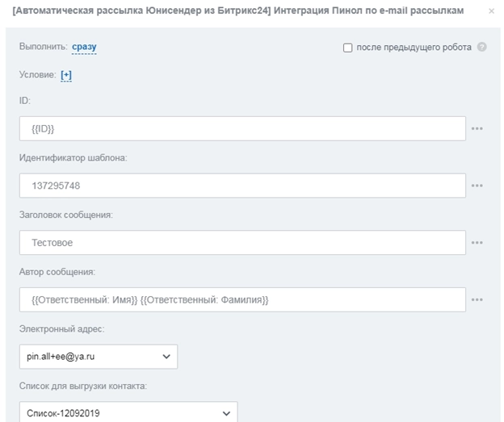504x422 pixels.
Task: Click the 'Условие:' label
Action: (x=38, y=74)
